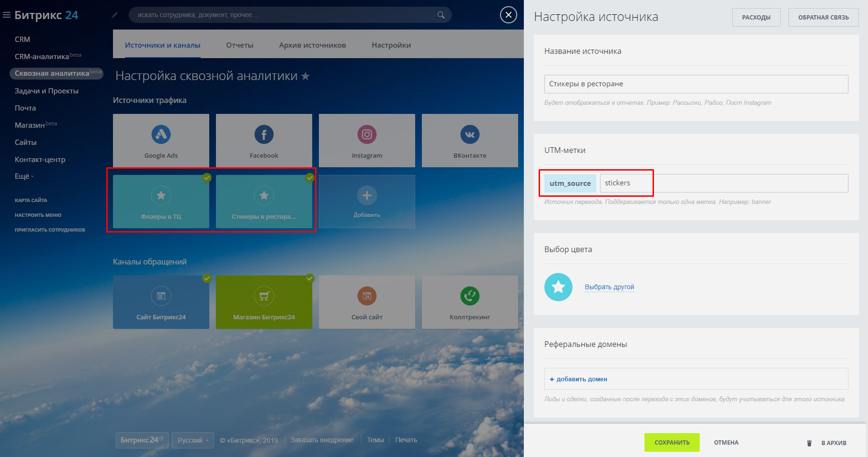Open the Instagram source tile
The image size is (868, 457).
coord(367,141)
